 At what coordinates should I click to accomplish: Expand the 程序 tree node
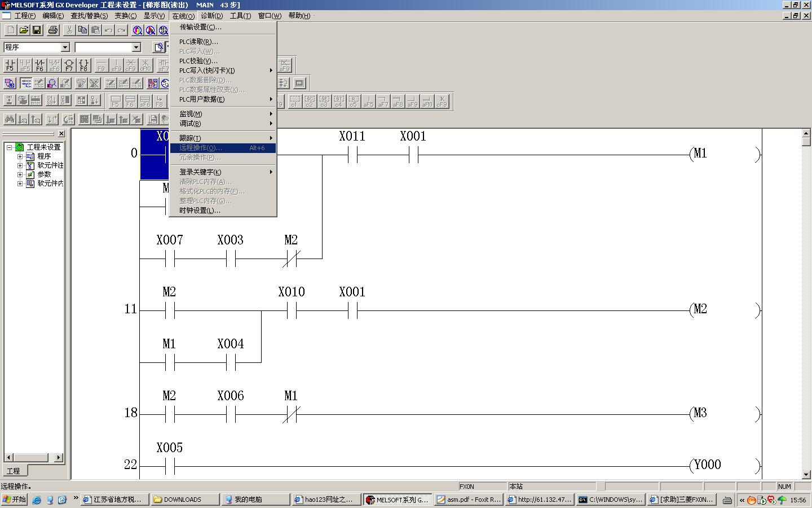point(20,156)
